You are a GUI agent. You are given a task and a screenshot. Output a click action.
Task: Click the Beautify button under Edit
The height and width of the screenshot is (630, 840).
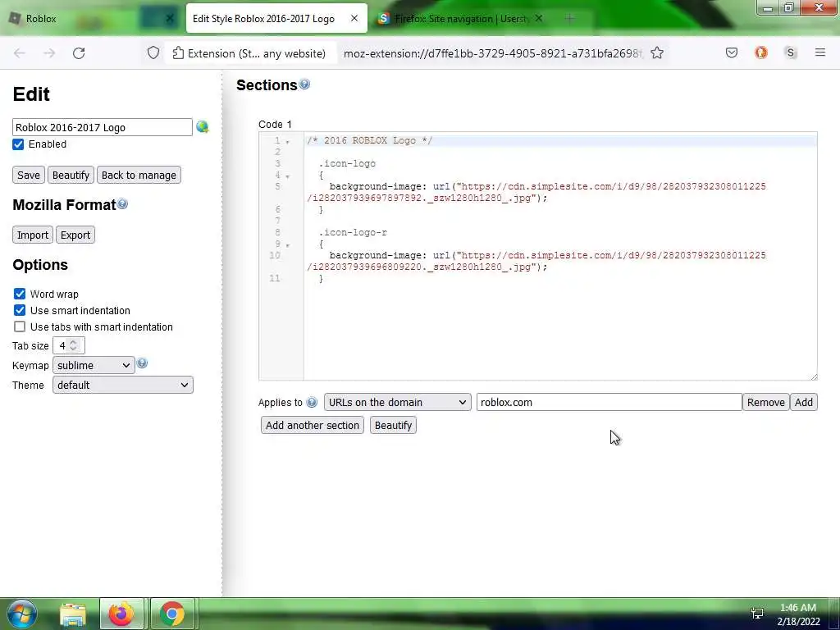pos(71,176)
